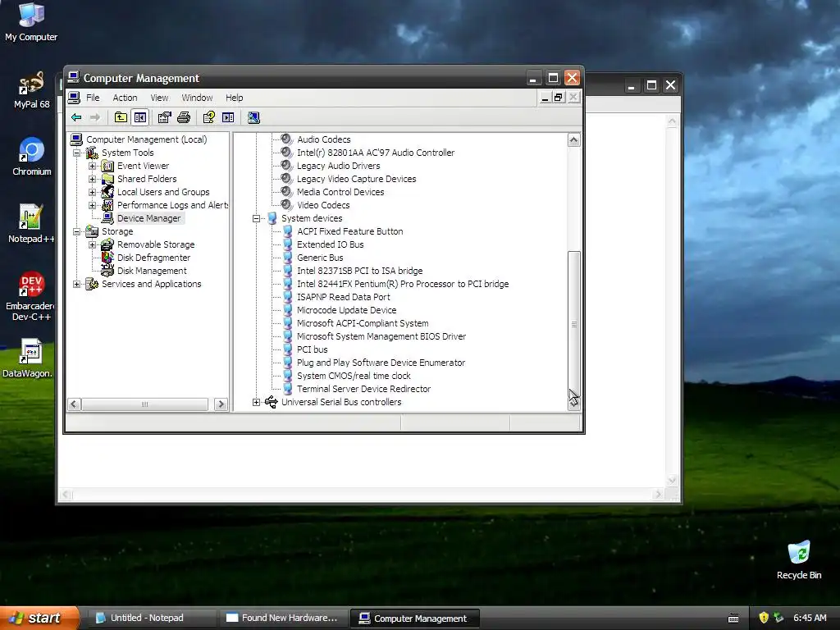Click the Print toolbar icon

[x=184, y=117]
